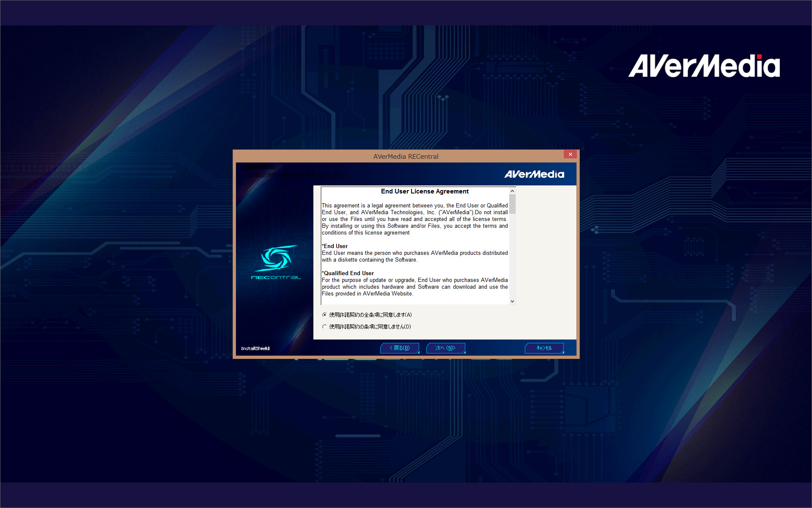Select the do not accept terms (D) option

324,327
